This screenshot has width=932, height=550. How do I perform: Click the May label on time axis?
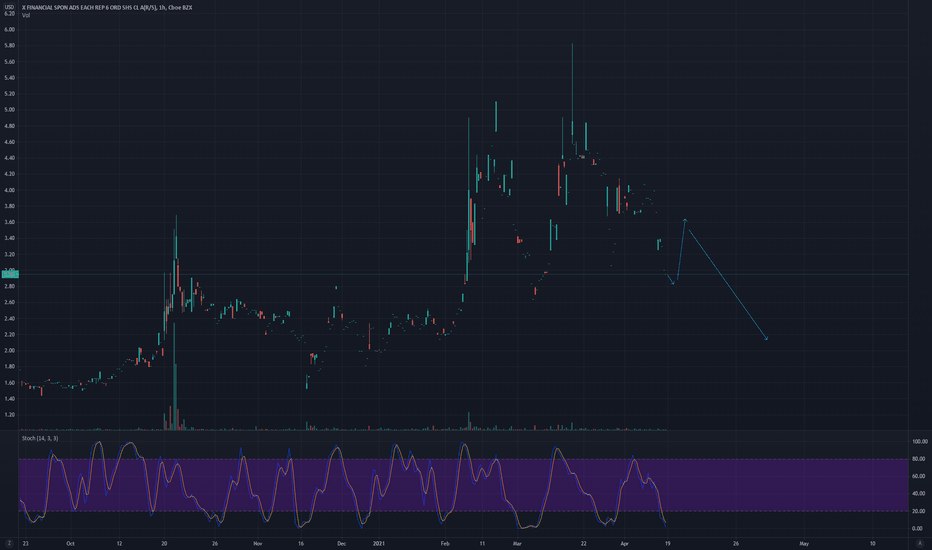(x=804, y=543)
